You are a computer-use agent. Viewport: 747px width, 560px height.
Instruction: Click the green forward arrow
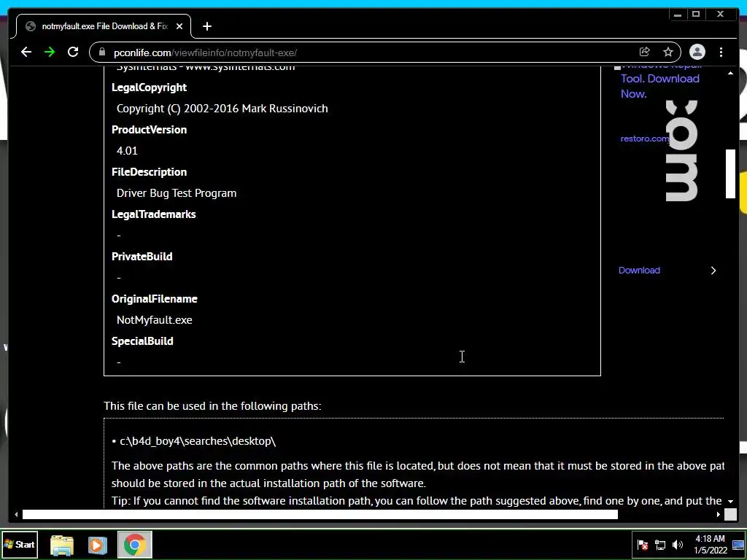[x=50, y=52]
